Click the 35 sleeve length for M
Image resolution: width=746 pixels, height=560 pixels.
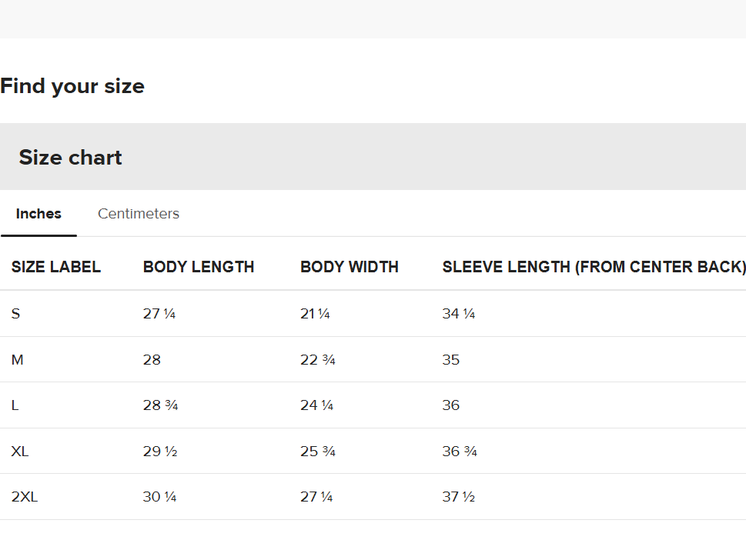click(451, 360)
